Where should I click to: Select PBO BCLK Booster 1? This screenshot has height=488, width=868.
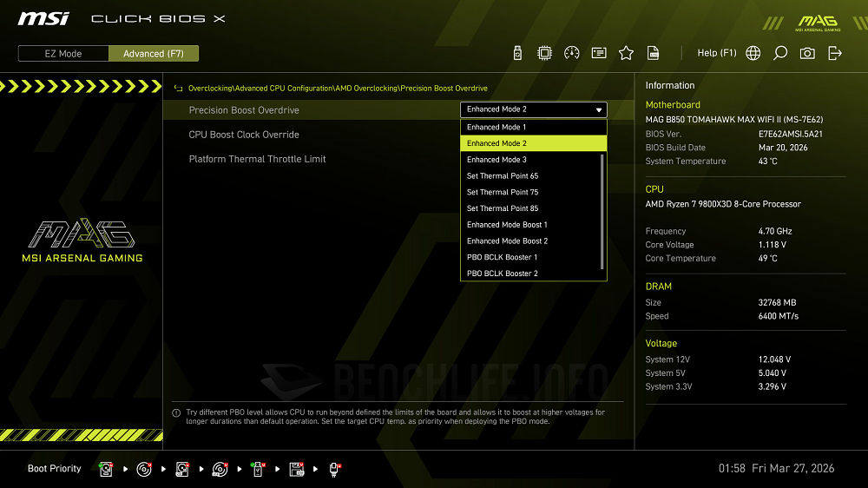(x=531, y=257)
